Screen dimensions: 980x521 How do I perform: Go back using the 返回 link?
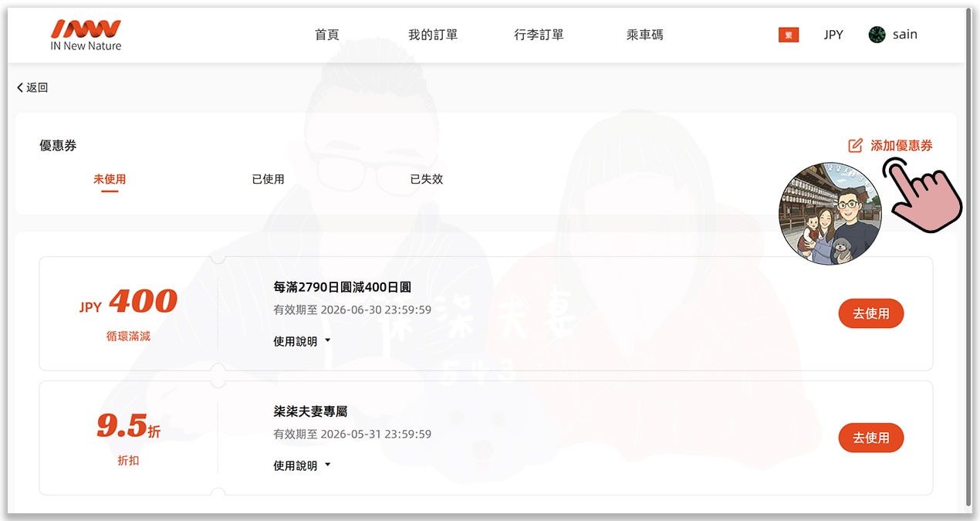coord(32,88)
